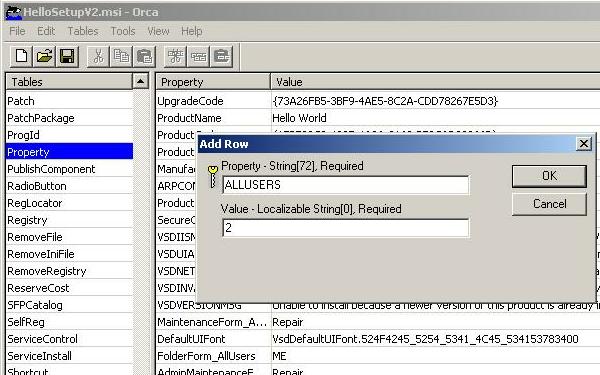The image size is (600, 375).
Task: Select the highlighted Property table
Action: pos(69,152)
